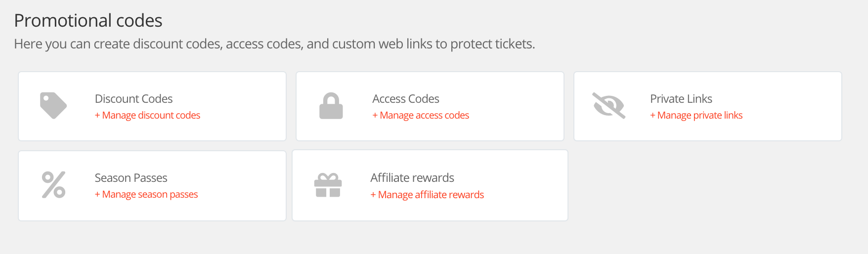Image resolution: width=868 pixels, height=254 pixels.
Task: Open Manage private links link
Action: coord(696,115)
